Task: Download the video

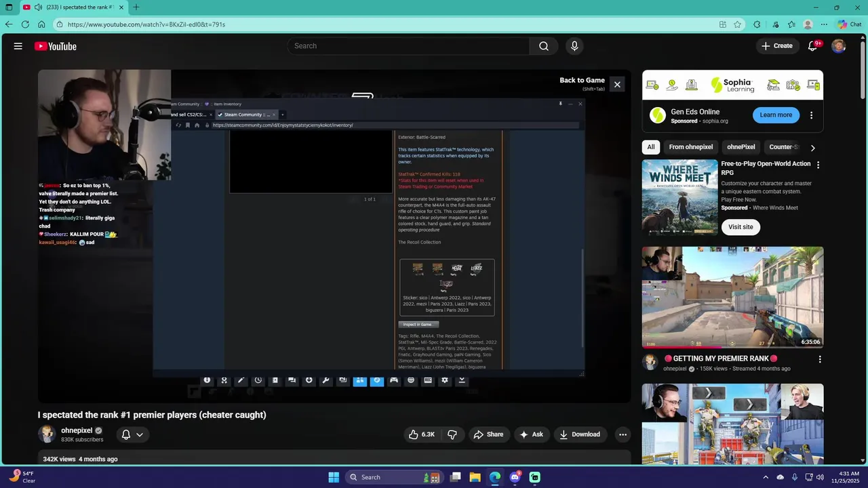Action: click(580, 434)
